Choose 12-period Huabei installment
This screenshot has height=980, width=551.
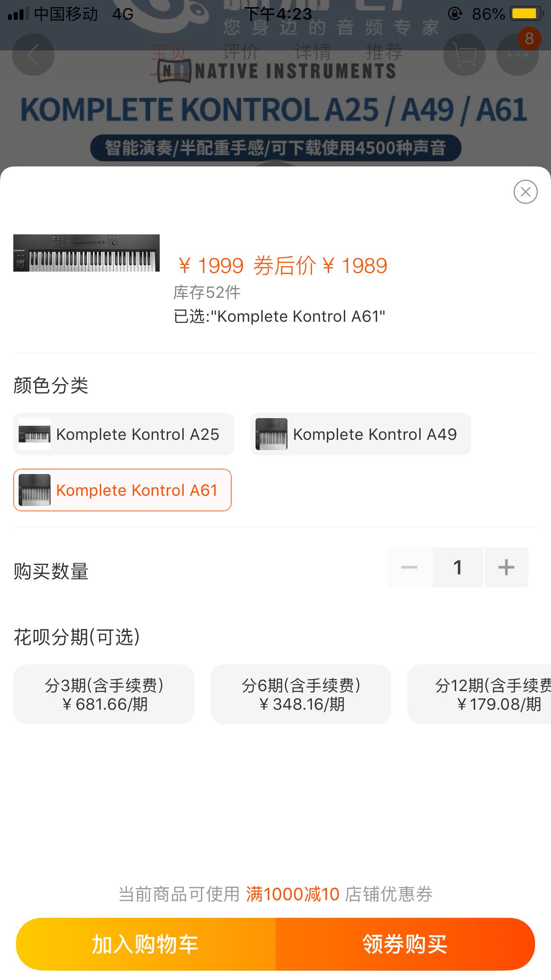pos(484,694)
